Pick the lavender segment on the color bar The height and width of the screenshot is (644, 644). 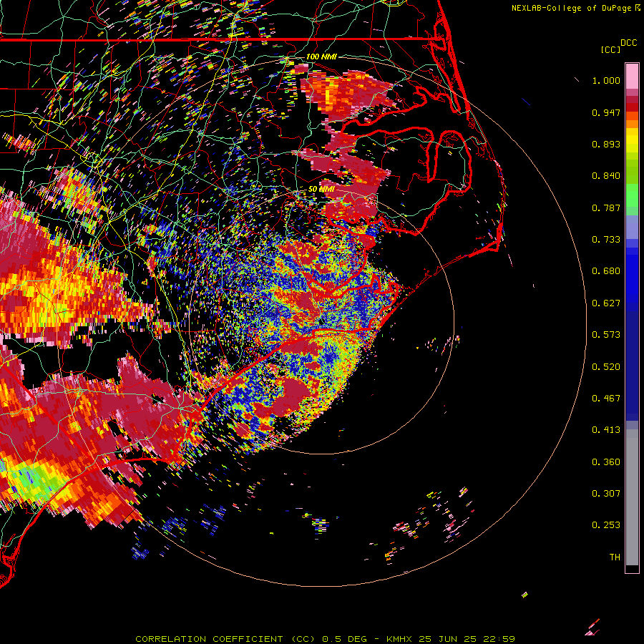pos(632,227)
